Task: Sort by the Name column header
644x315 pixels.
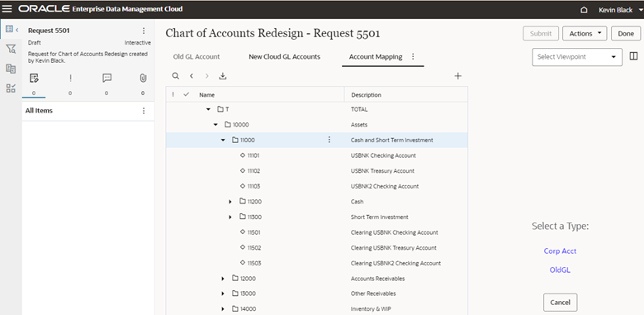Action: point(206,95)
